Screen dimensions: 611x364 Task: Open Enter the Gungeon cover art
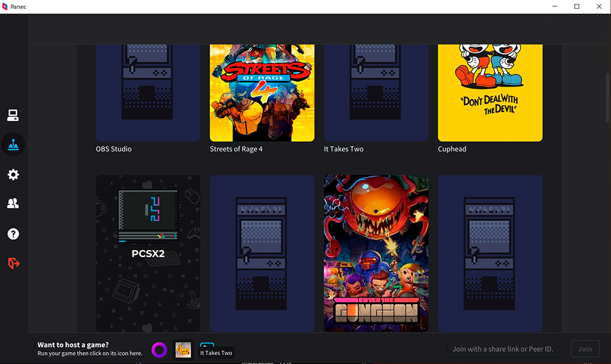point(376,253)
